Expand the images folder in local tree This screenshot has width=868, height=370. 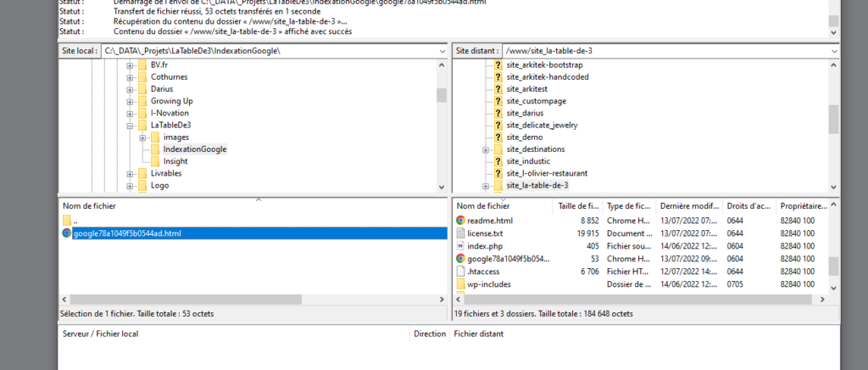click(x=143, y=137)
